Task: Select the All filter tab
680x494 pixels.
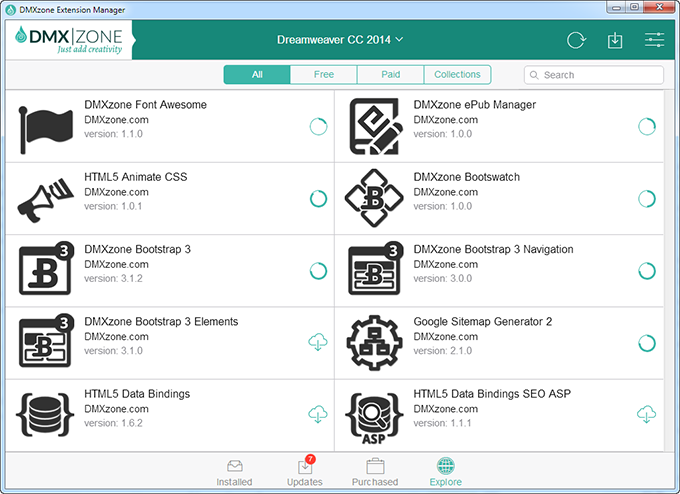Action: coord(257,75)
